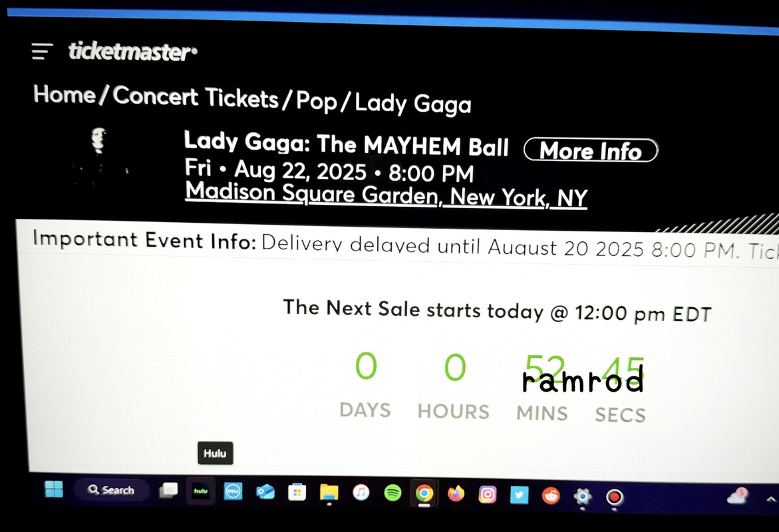Open Concert Tickets breadcrumb link
This screenshot has width=779, height=532.
coord(195,97)
